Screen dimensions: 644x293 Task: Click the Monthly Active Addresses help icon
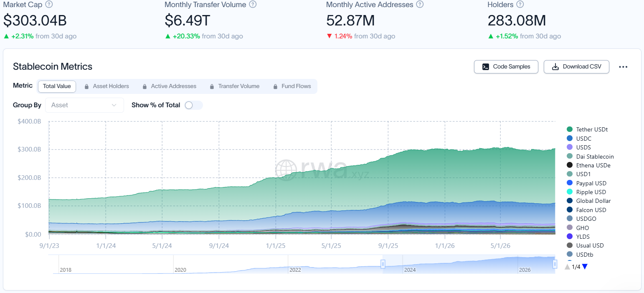[420, 5]
